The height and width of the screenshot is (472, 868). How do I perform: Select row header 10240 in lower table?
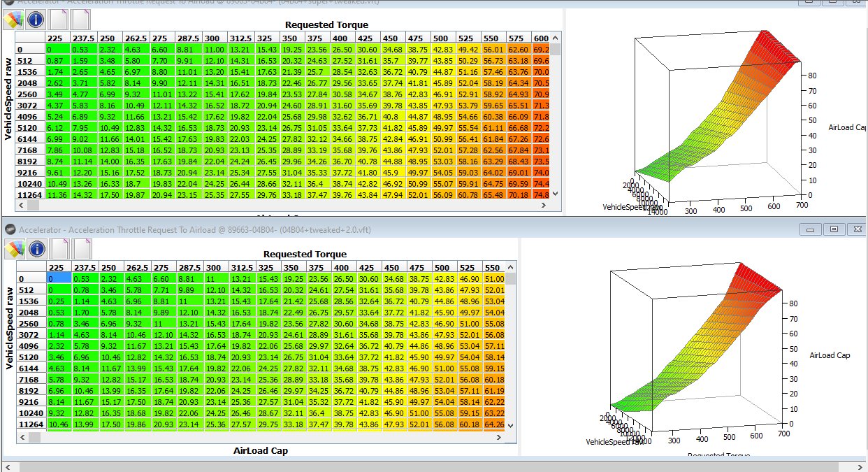(31, 413)
